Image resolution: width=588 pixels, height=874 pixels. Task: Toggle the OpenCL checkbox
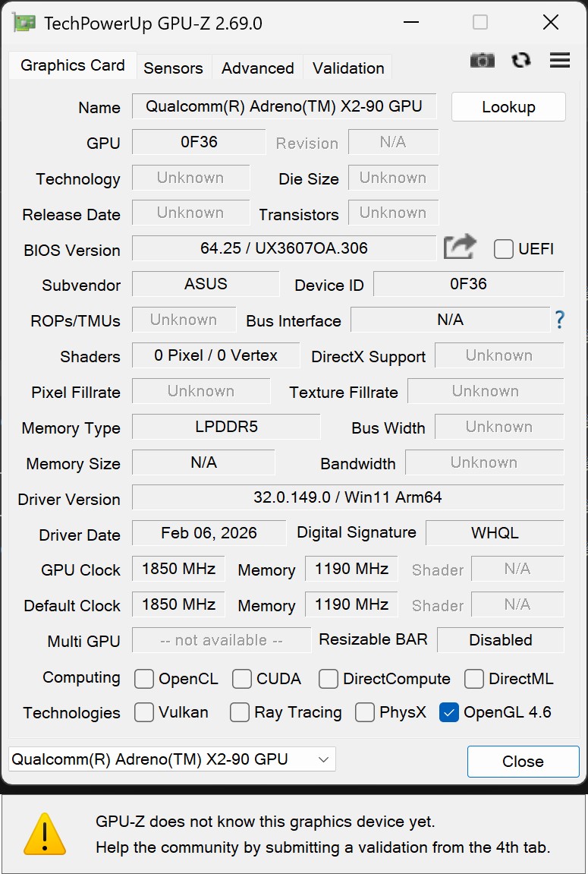[x=143, y=679]
